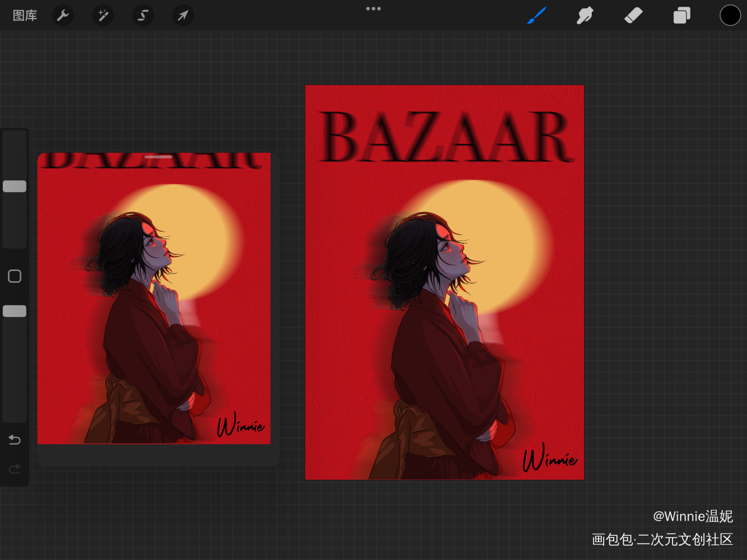Return to the 图库 gallery
747x560 pixels.
pyautogui.click(x=25, y=15)
